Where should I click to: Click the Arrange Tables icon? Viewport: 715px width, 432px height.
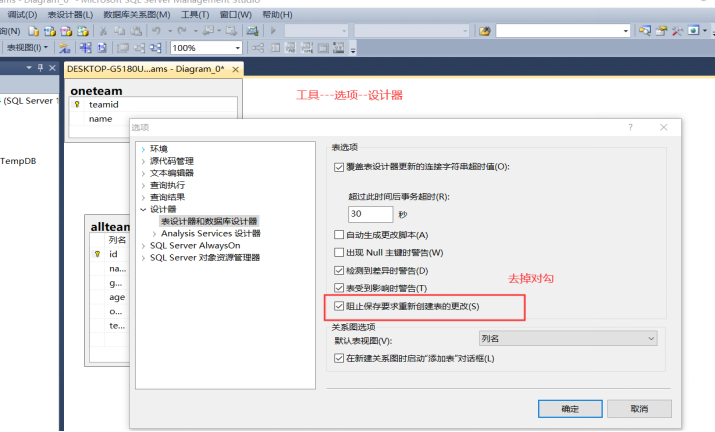click(155, 48)
